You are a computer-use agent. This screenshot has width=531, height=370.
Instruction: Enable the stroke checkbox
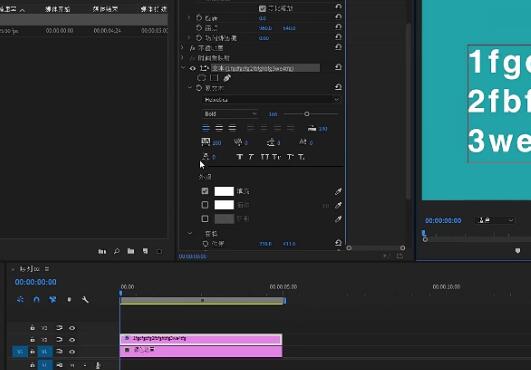coord(205,205)
